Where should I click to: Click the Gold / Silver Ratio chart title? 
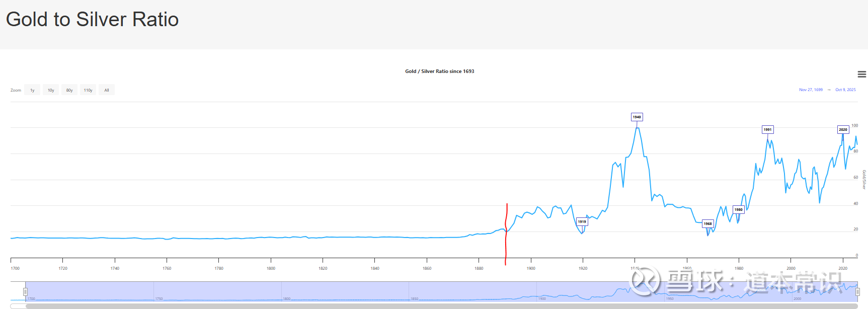click(x=439, y=71)
